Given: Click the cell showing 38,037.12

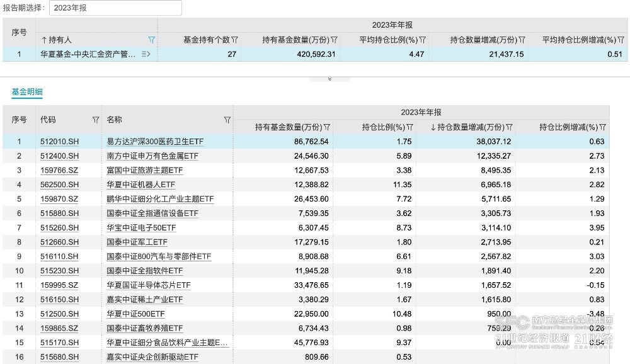Looking at the screenshot, I should tap(494, 142).
